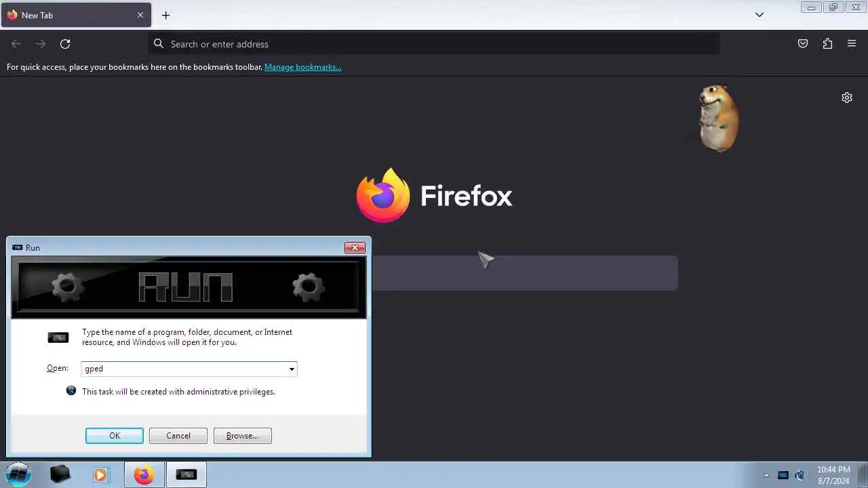The height and width of the screenshot is (488, 868).
Task: Open New Tab personalize gear settings
Action: coord(847,98)
